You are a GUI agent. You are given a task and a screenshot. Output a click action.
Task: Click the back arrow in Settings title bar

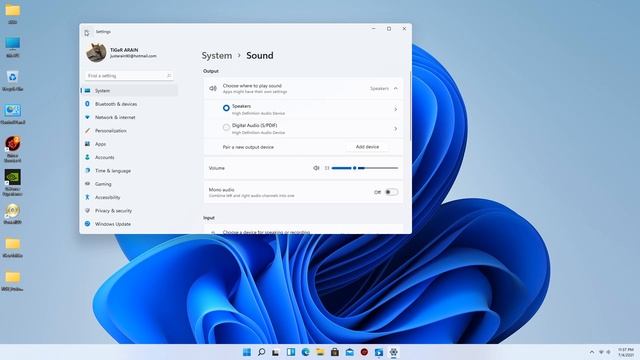click(x=87, y=32)
